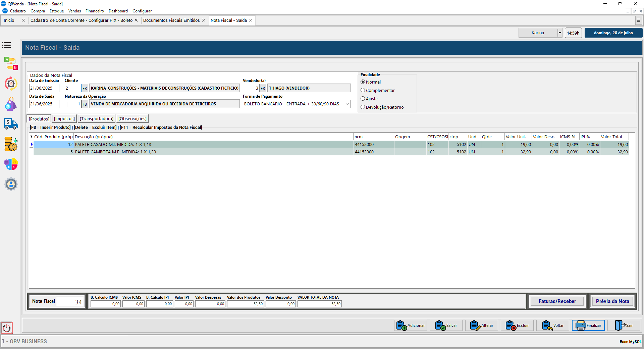The width and height of the screenshot is (644, 349).
Task: Click the user gear settings icon
Action: click(11, 184)
